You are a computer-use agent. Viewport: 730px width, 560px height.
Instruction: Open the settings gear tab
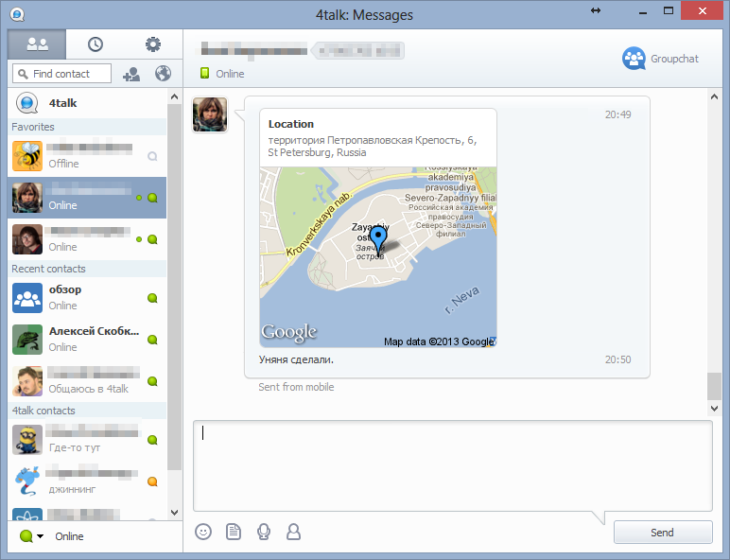coord(153,44)
